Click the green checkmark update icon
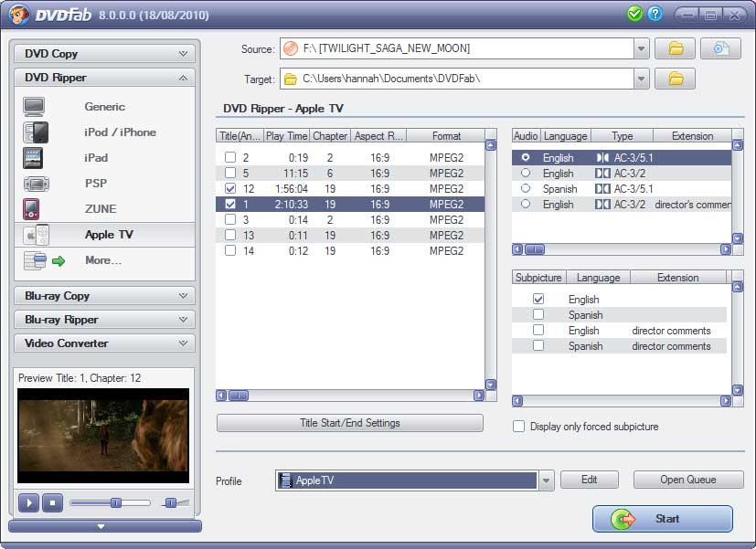The image size is (756, 549). (635, 14)
